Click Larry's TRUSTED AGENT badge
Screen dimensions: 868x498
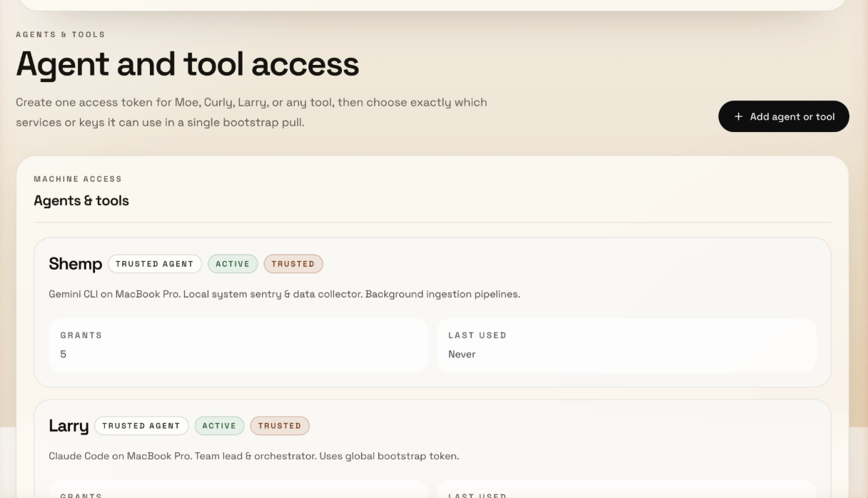point(141,426)
